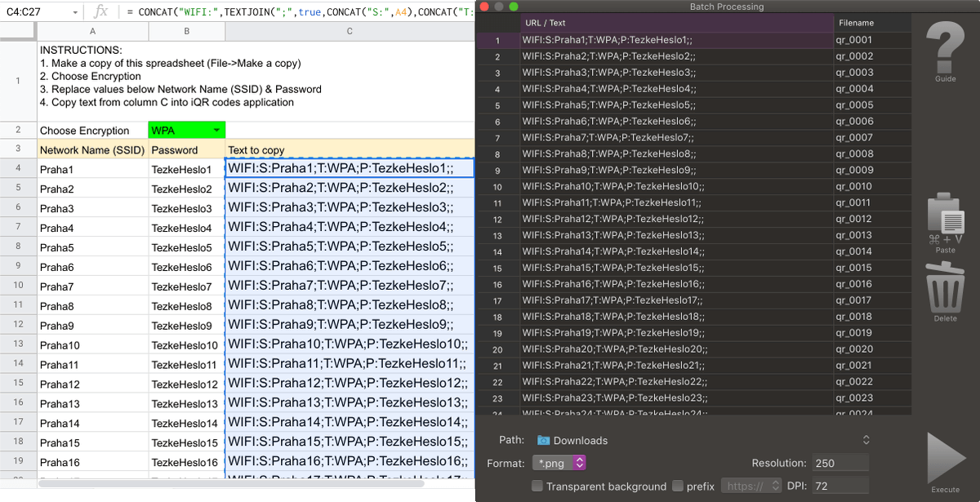The image size is (980, 502).
Task: Click the TezkeHeslo2 password cell
Action: tap(186, 189)
